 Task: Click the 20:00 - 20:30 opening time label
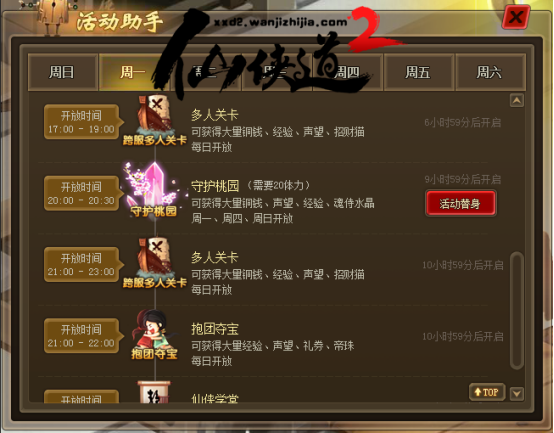[x=82, y=193]
